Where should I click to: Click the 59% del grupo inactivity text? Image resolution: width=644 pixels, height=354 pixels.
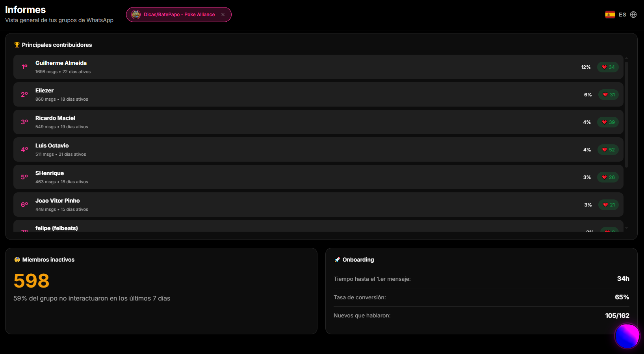point(92,299)
